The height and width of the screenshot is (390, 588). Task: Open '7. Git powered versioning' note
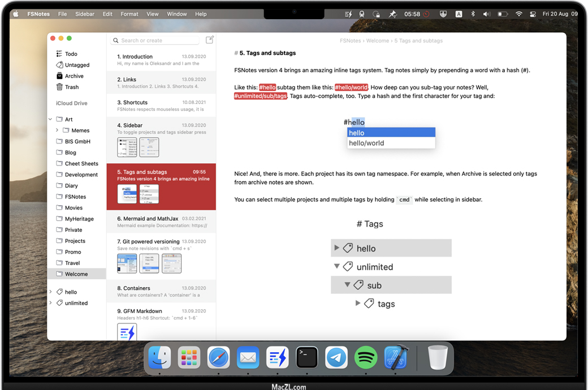161,256
